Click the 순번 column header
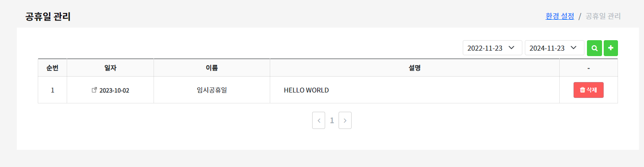The width and height of the screenshot is (644, 167). point(52,68)
